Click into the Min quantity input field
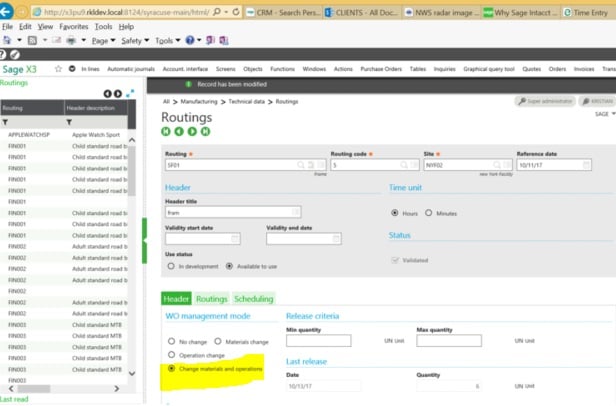 pos(318,341)
